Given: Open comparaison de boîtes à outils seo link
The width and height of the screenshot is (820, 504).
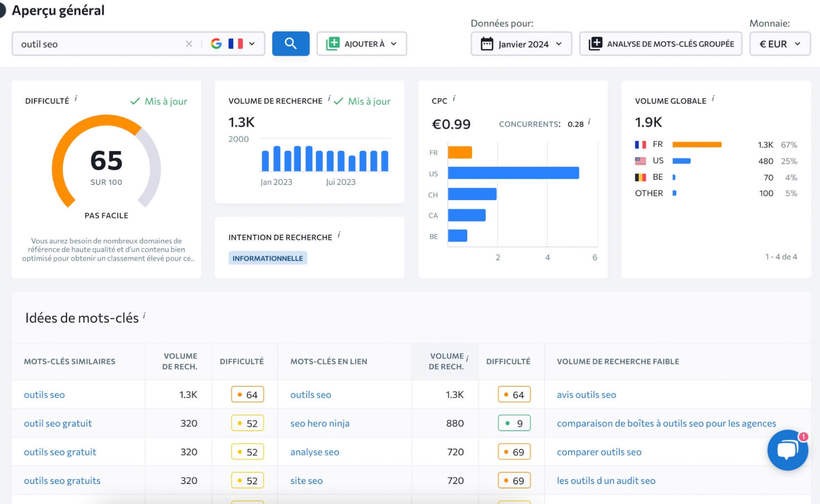Looking at the screenshot, I should [666, 423].
